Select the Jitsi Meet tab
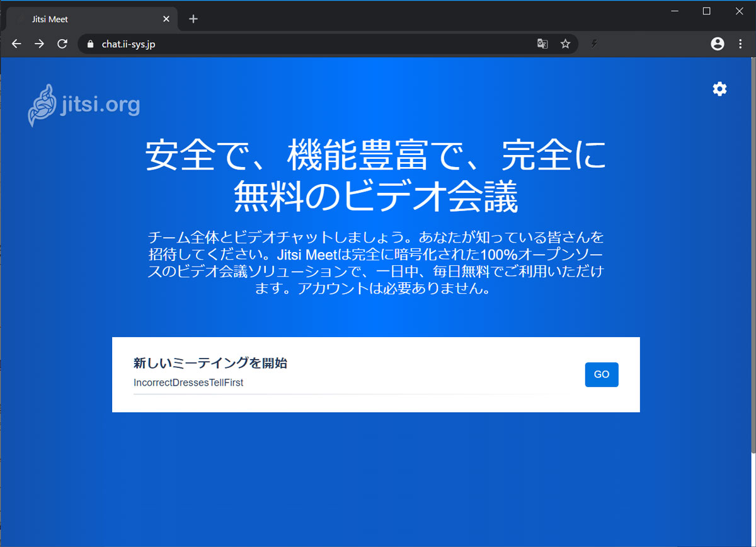This screenshot has height=547, width=756. click(x=92, y=19)
